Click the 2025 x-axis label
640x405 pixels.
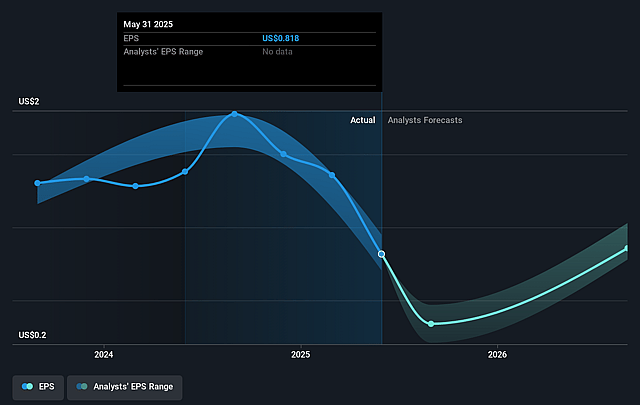300,354
